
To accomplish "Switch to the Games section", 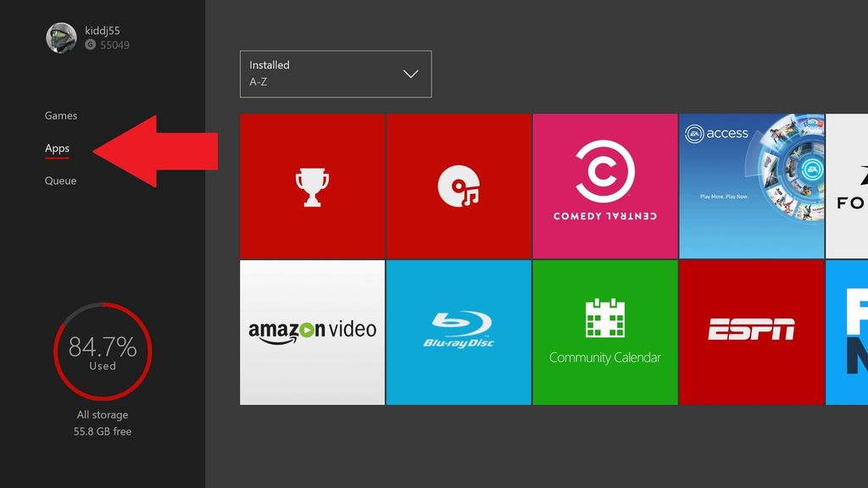I will click(x=60, y=115).
